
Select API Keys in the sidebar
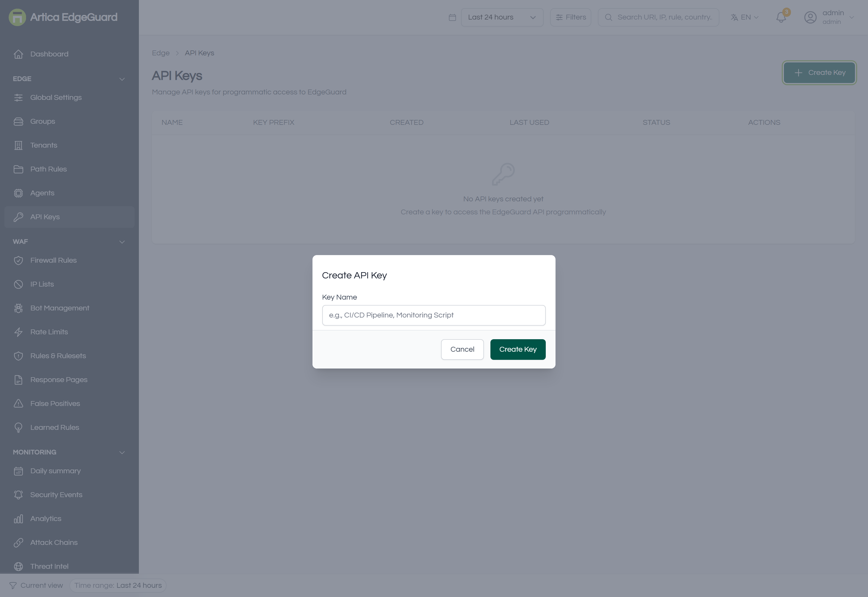tap(69, 217)
